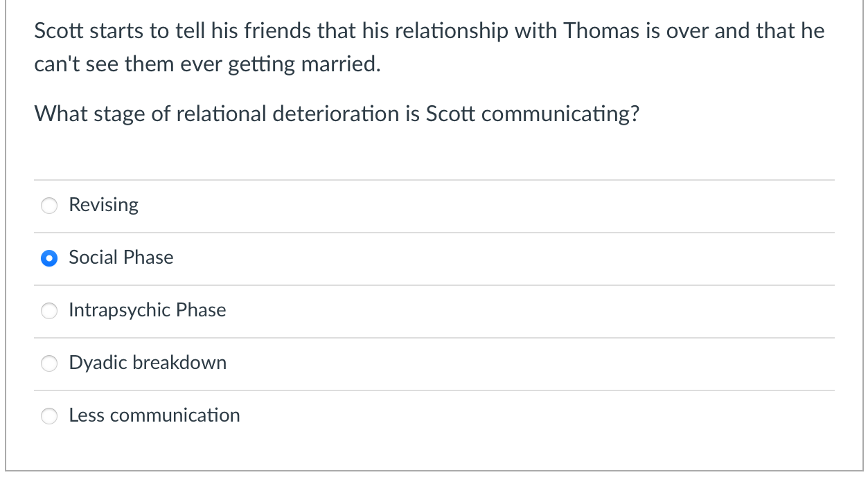Screen dimensions: 868x477
Task: Select the Dyadic breakdown radio button
Action: [48, 363]
